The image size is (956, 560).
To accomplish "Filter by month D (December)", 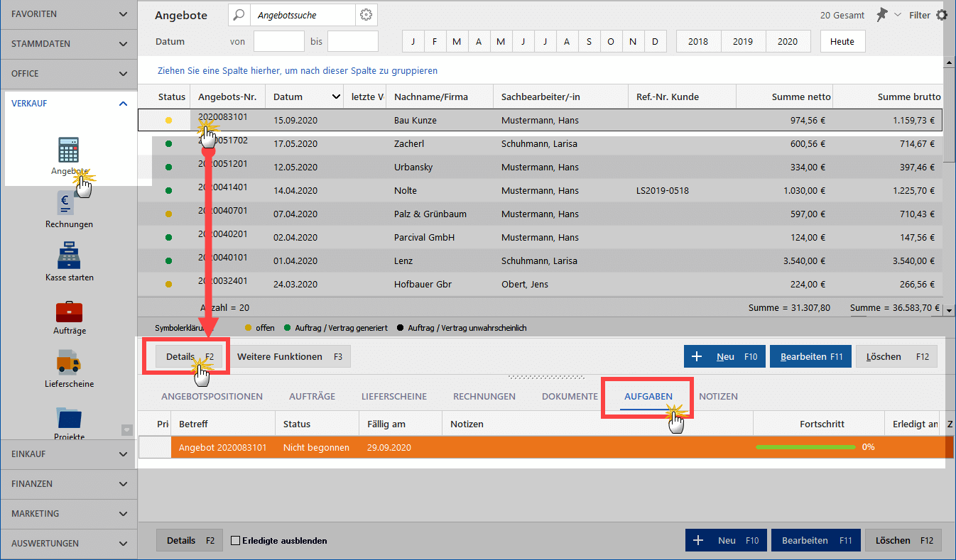I will tap(655, 41).
